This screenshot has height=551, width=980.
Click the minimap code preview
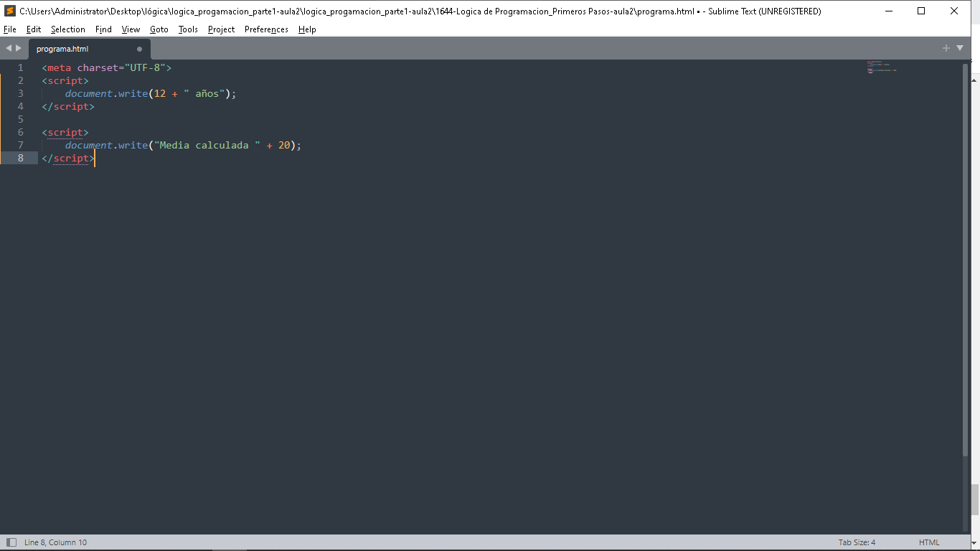(882, 67)
